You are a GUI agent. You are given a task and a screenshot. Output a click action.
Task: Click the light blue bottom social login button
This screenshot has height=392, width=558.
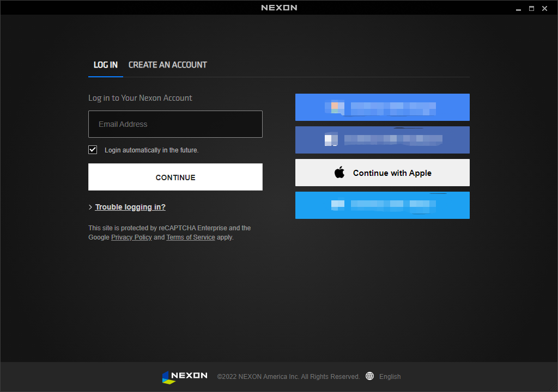point(383,205)
